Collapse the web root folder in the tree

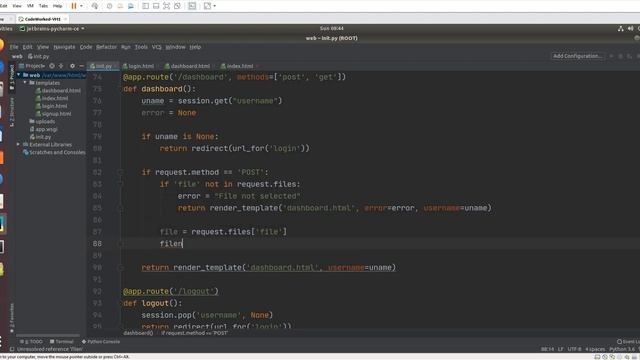(19, 75)
